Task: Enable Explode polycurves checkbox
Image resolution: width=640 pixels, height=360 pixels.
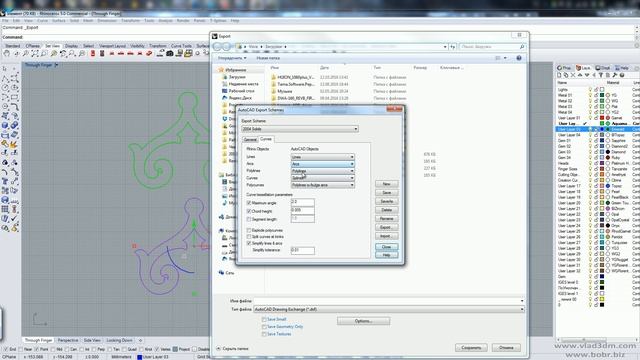Action: click(x=249, y=231)
